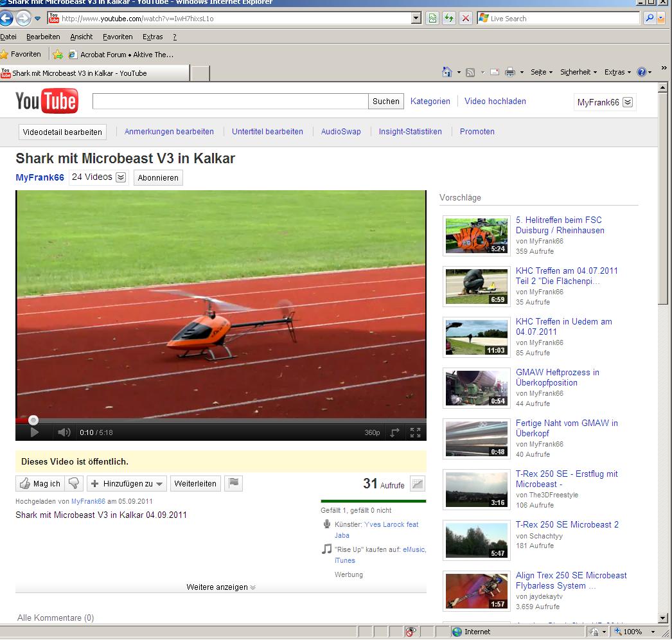Play the video with the play button
The image size is (672, 640).
click(x=34, y=432)
